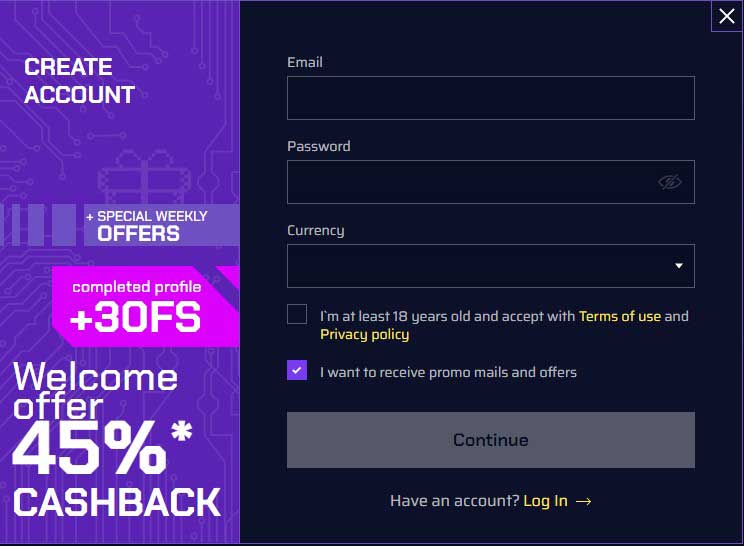Open the Currency combo box
Viewport: 744px width, 546px height.
[x=480, y=266]
